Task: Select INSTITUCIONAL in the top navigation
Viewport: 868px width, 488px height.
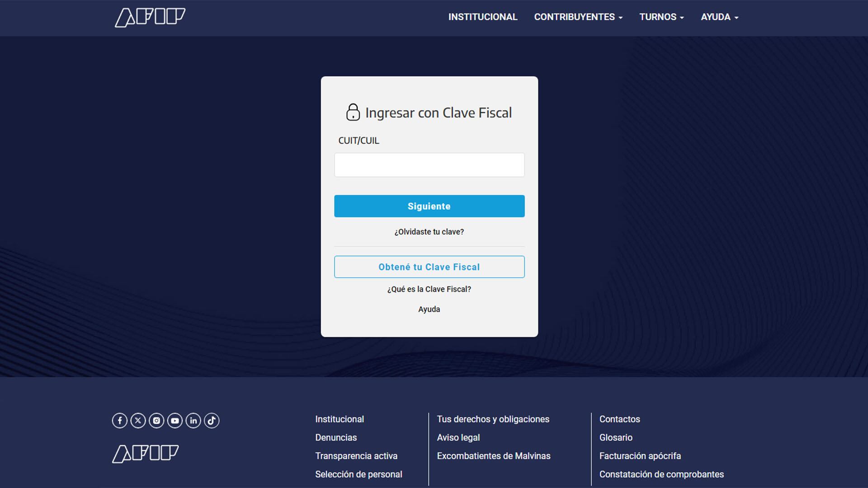Action: click(483, 17)
